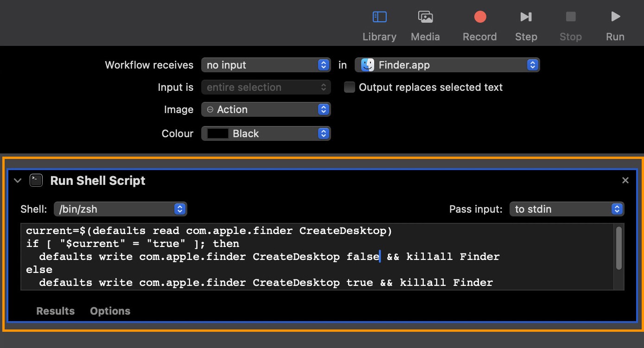Click the Run Shell Script terminal icon
The height and width of the screenshot is (348, 644).
tap(36, 180)
